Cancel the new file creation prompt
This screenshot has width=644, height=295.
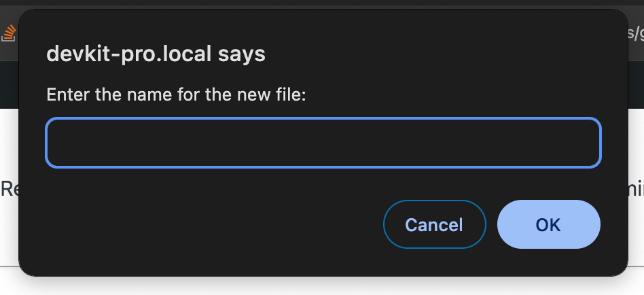pyautogui.click(x=434, y=225)
